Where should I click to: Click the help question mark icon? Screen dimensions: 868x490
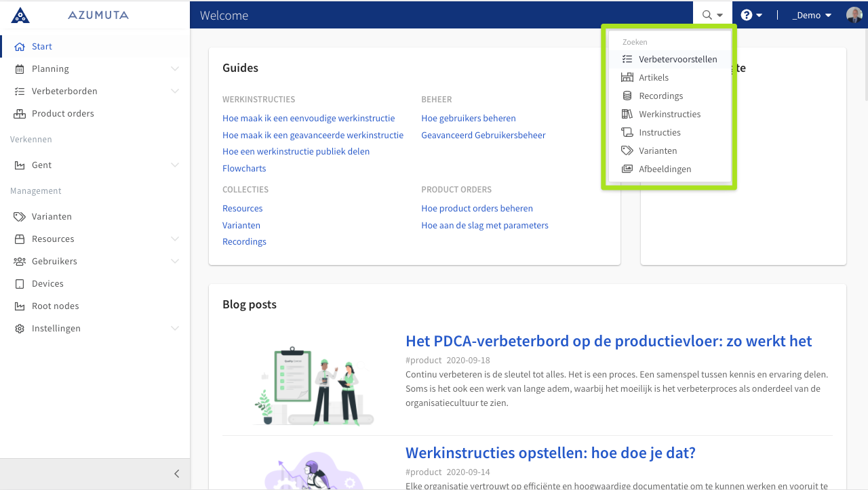pos(747,15)
